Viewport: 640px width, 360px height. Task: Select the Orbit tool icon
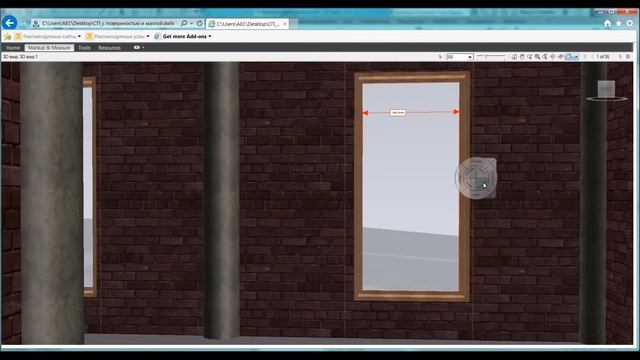pos(553,57)
